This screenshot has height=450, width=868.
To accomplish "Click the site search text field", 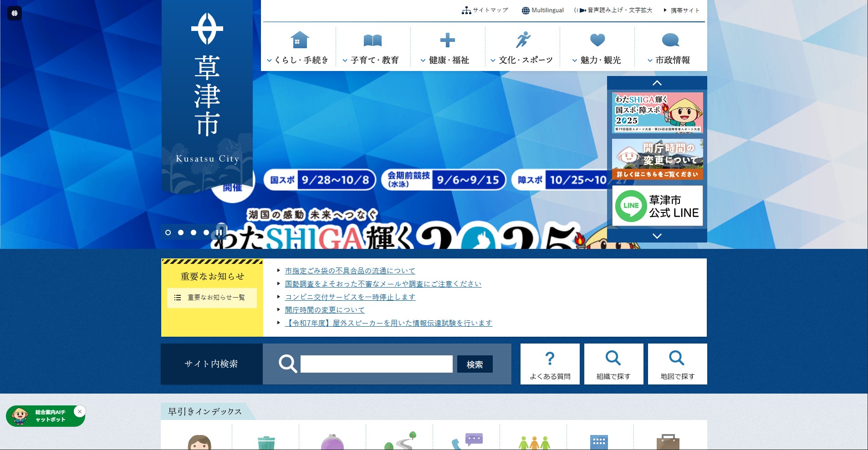I will [x=376, y=364].
